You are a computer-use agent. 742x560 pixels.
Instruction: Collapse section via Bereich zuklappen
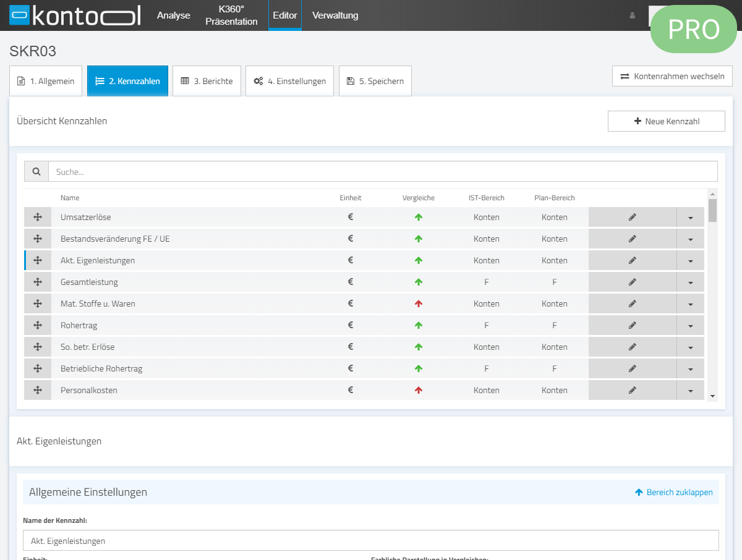pyautogui.click(x=673, y=493)
